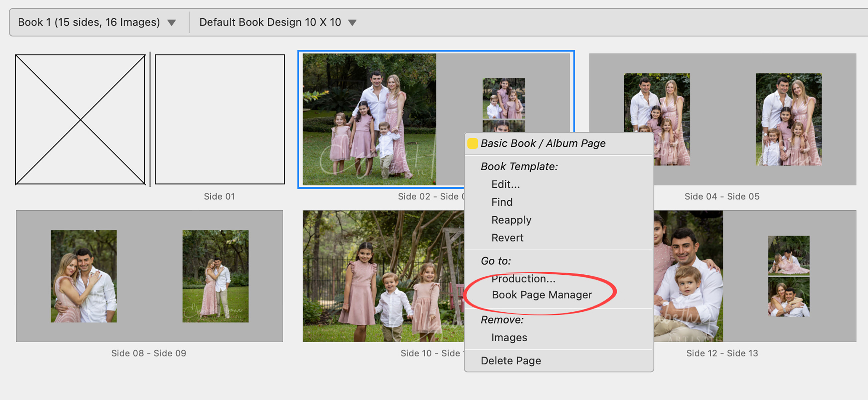868x400 pixels.
Task: Click Delete Page in the context menu
Action: (510, 361)
